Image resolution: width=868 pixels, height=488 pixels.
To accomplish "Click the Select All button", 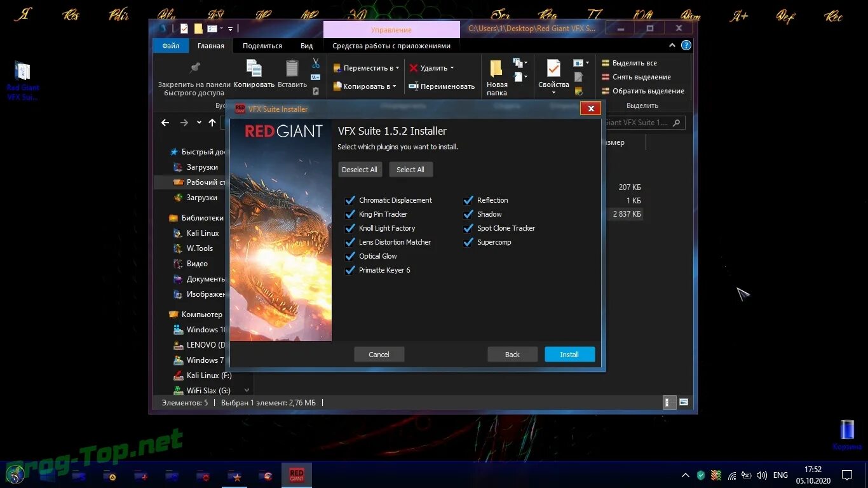I will tap(410, 170).
